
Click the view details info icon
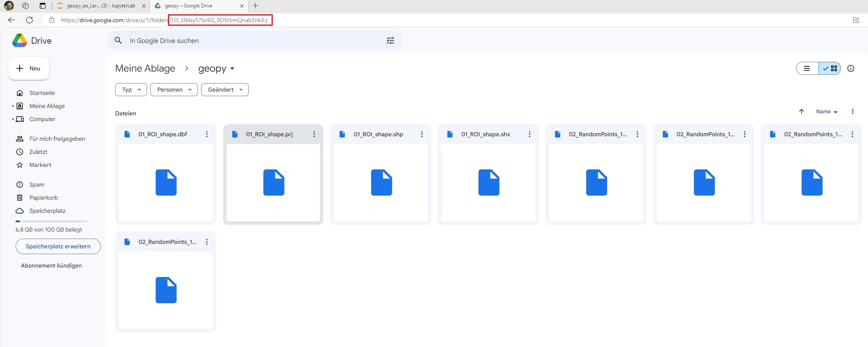point(851,68)
